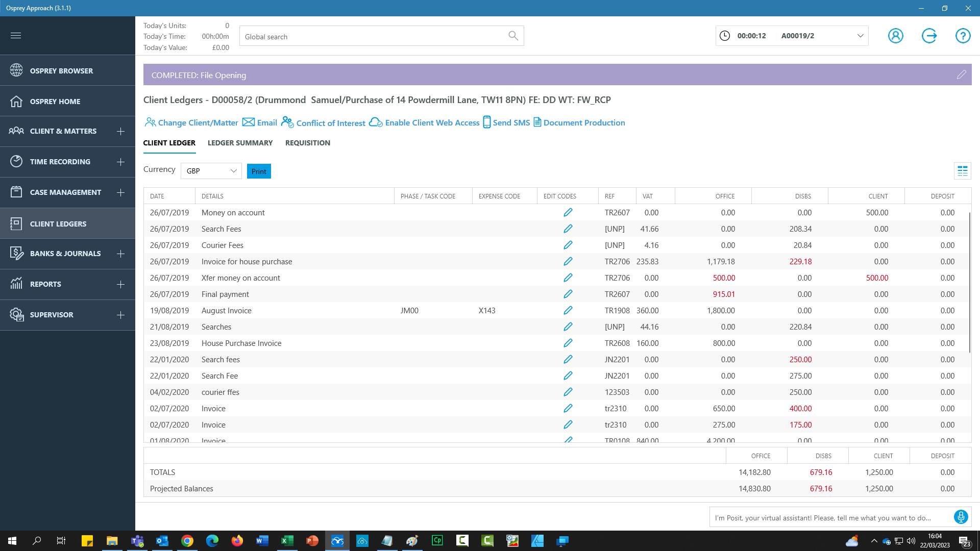
Task: Open the Conflict of Interest link
Action: [330, 123]
